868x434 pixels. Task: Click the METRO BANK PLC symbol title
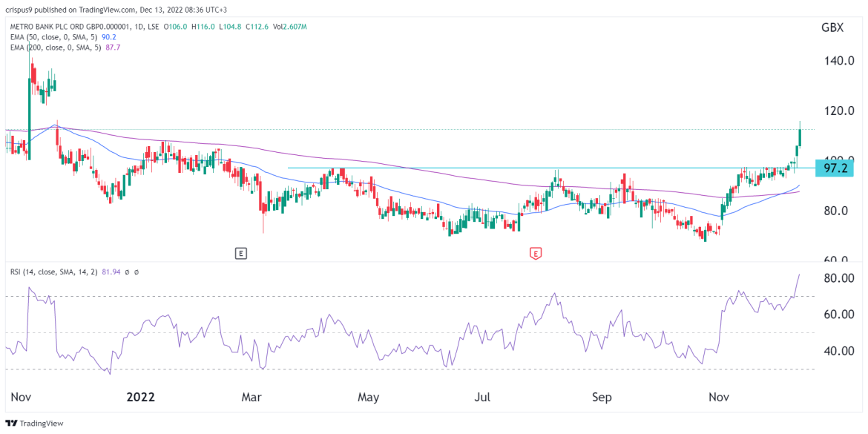click(x=67, y=27)
